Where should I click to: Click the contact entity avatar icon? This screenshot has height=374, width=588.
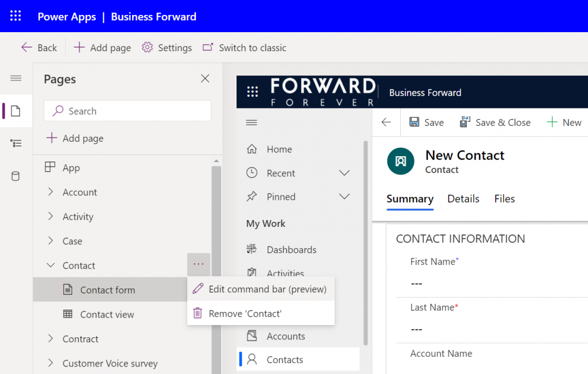coord(400,161)
